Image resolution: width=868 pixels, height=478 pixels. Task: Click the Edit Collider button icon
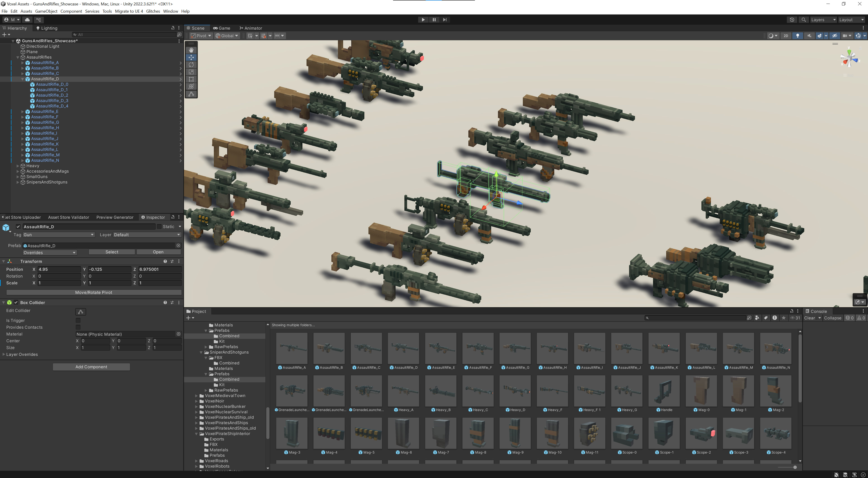[80, 312]
